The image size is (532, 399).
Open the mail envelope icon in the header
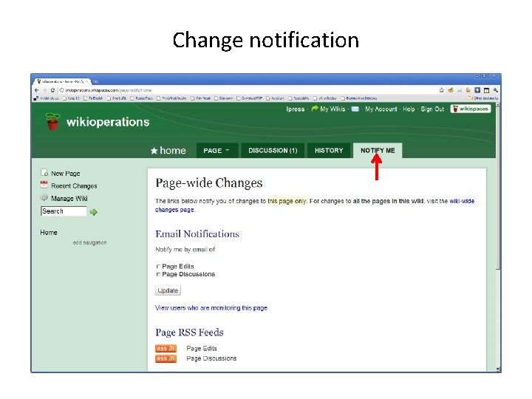(355, 109)
